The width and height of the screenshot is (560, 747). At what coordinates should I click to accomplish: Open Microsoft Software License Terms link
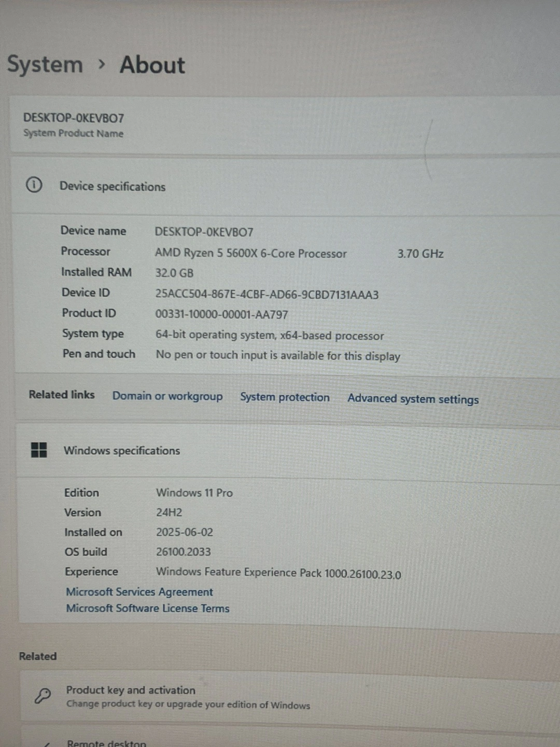(148, 608)
